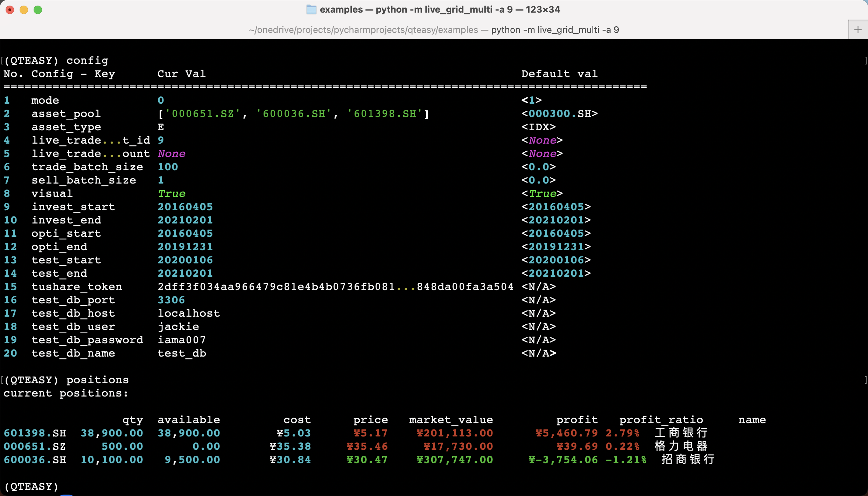Viewport: 868px width, 496px height.
Task: Click the Default val column header
Action: pyautogui.click(x=559, y=74)
